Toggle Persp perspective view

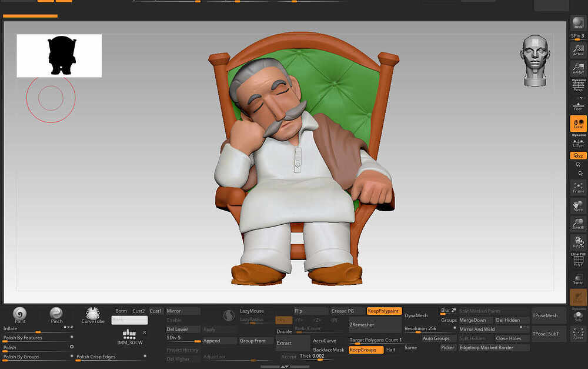tap(578, 85)
